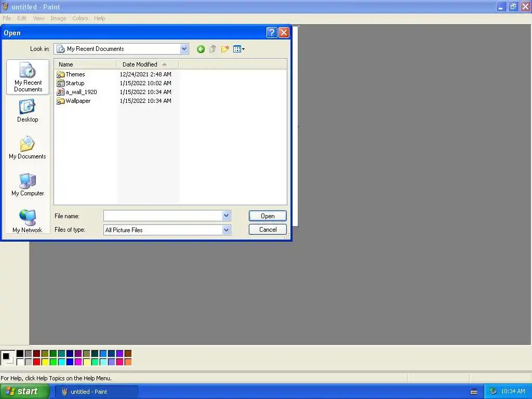Open the File menu in Paint

[7, 18]
